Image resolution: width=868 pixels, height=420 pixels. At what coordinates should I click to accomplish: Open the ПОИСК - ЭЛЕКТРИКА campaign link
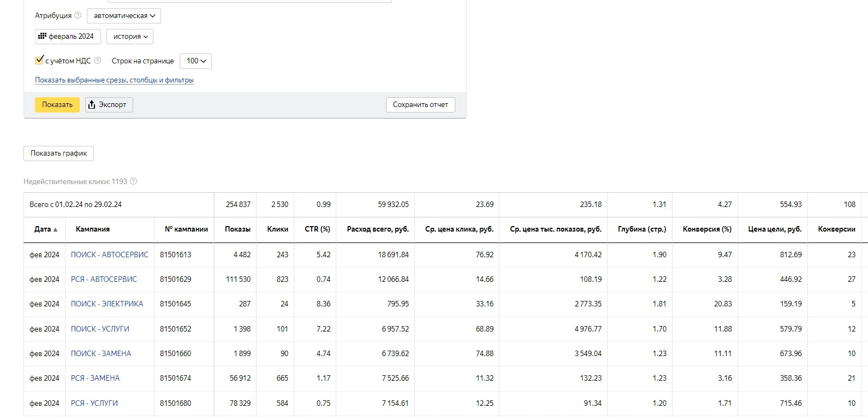point(107,304)
